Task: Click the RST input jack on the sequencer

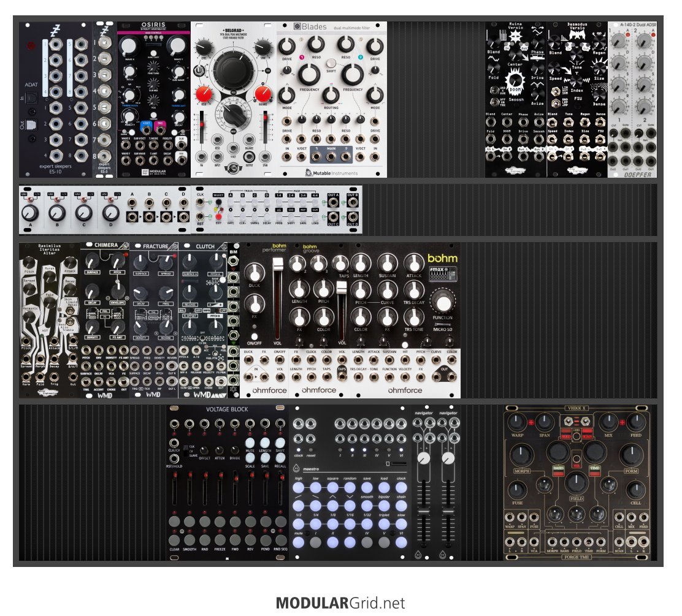Action: click(x=200, y=216)
